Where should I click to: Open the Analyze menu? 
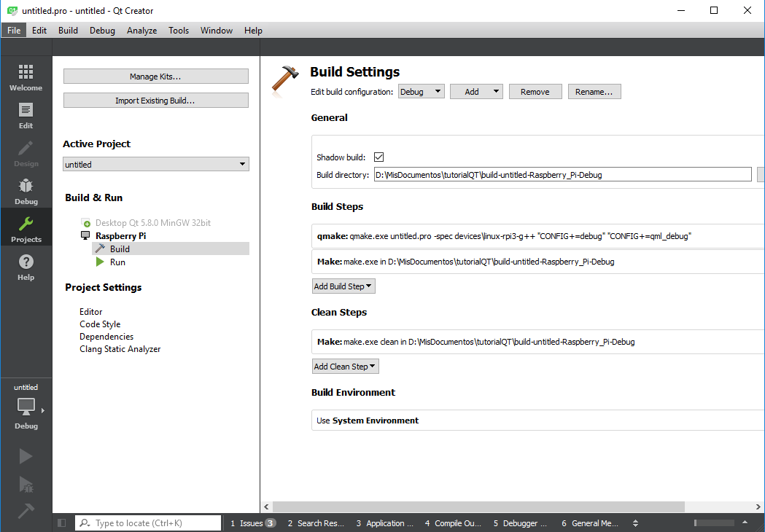tap(141, 30)
